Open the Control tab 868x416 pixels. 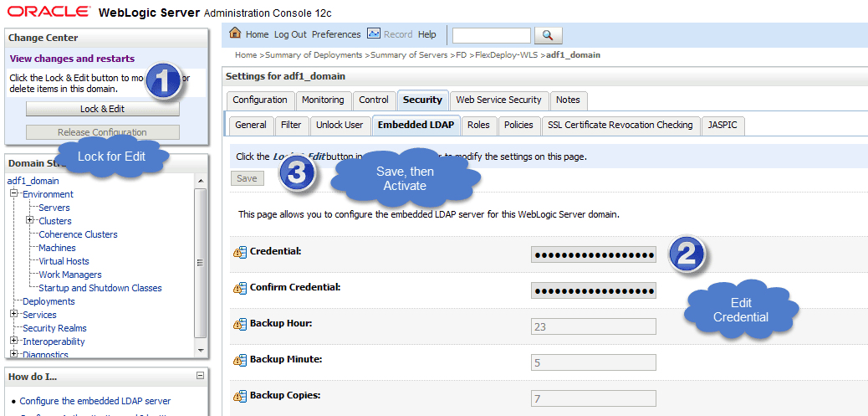coord(374,100)
